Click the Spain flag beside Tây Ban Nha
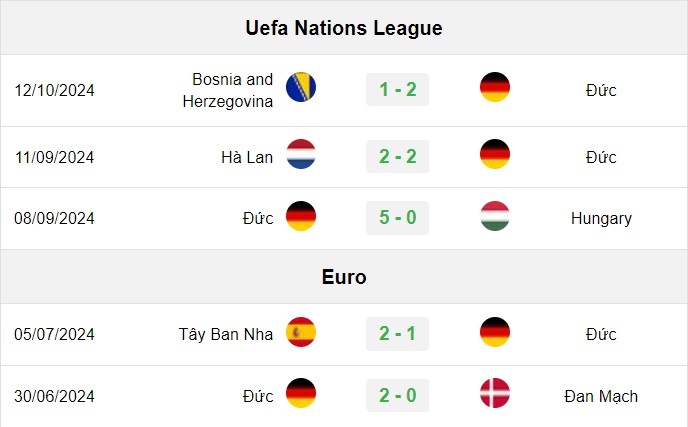Viewport: 688px width, 427px height. (x=301, y=332)
